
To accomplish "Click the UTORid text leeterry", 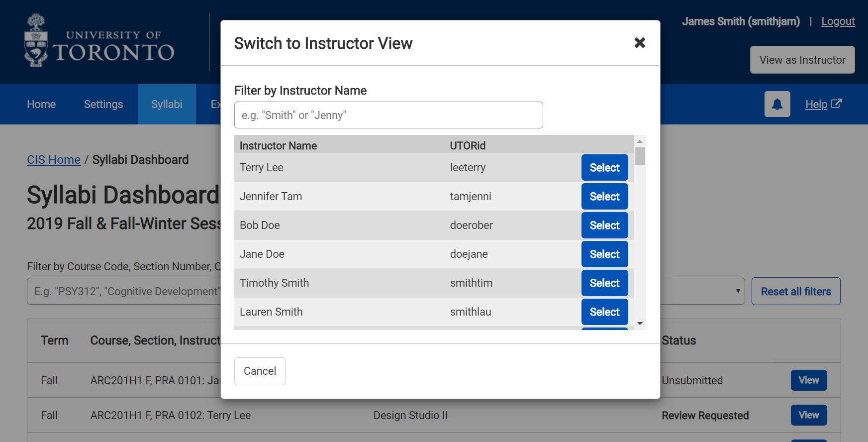I will point(468,168).
